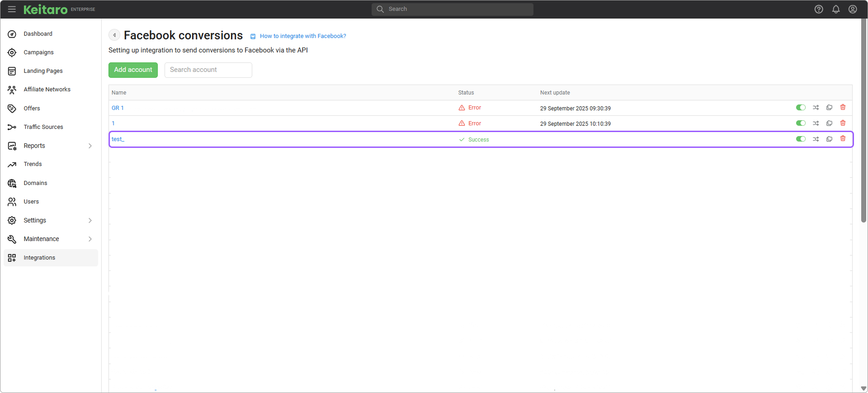Image resolution: width=868 pixels, height=393 pixels.
Task: Expand the Maintenance submenu
Action: tap(90, 239)
